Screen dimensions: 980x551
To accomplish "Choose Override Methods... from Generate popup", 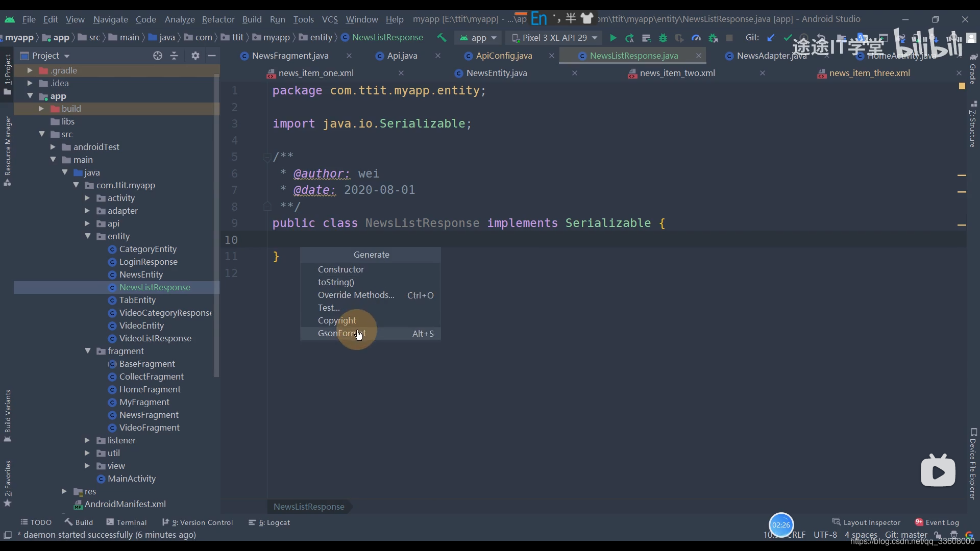I will tap(371, 295).
